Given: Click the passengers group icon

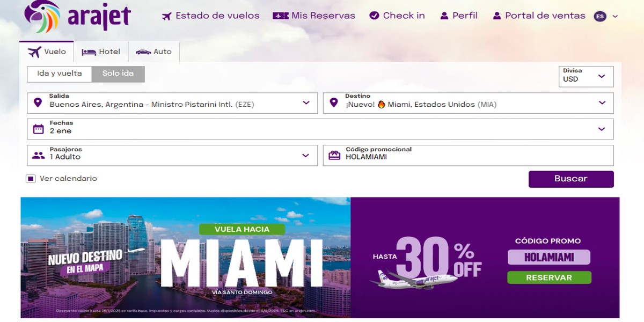Looking at the screenshot, I should pyautogui.click(x=38, y=156).
